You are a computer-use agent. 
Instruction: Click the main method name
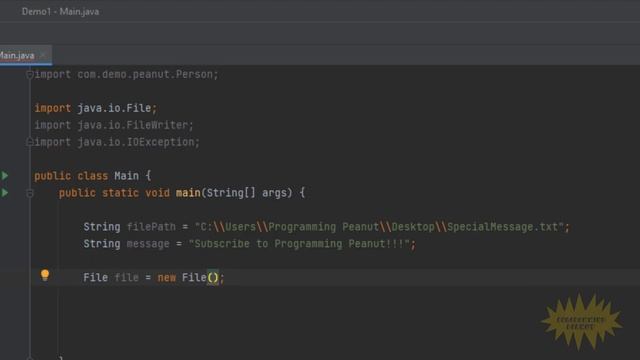[188, 193]
